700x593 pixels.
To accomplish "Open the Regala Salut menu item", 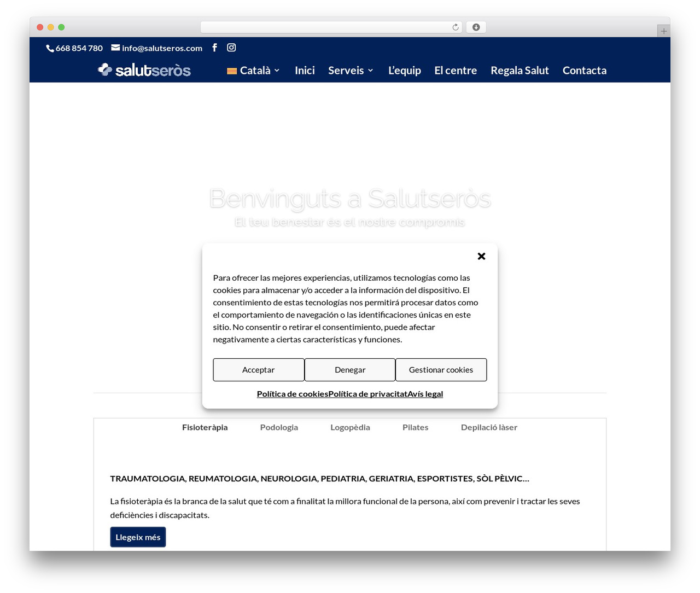I will pos(520,71).
